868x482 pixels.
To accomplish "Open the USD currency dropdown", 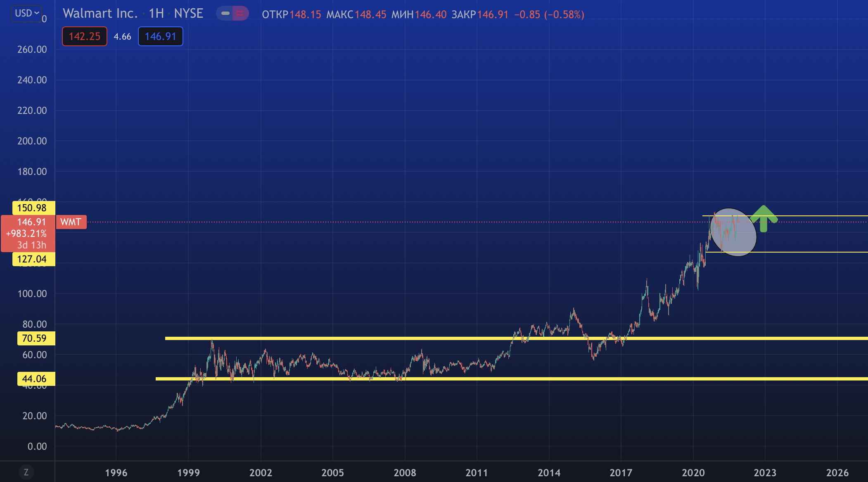I will tap(26, 13).
